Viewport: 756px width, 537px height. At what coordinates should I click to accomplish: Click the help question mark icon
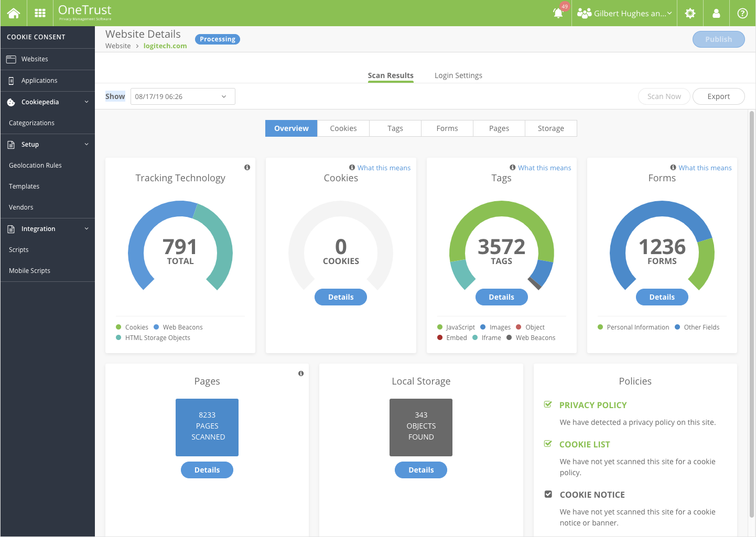[x=742, y=14]
